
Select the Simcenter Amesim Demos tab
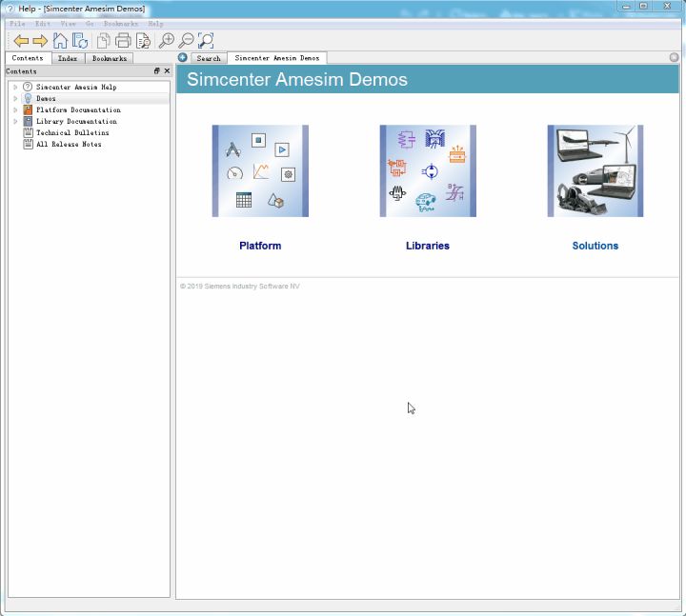pos(277,58)
